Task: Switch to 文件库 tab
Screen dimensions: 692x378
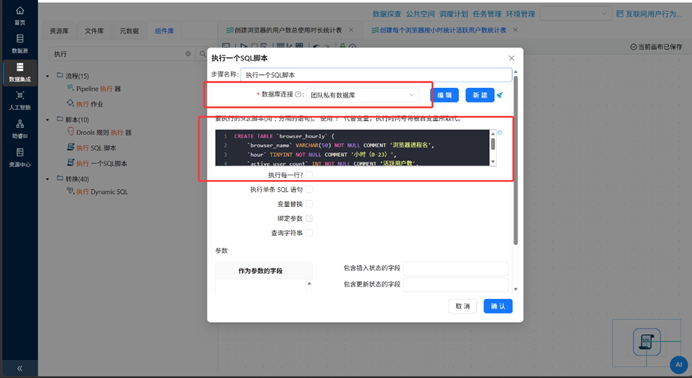Action: [94, 31]
